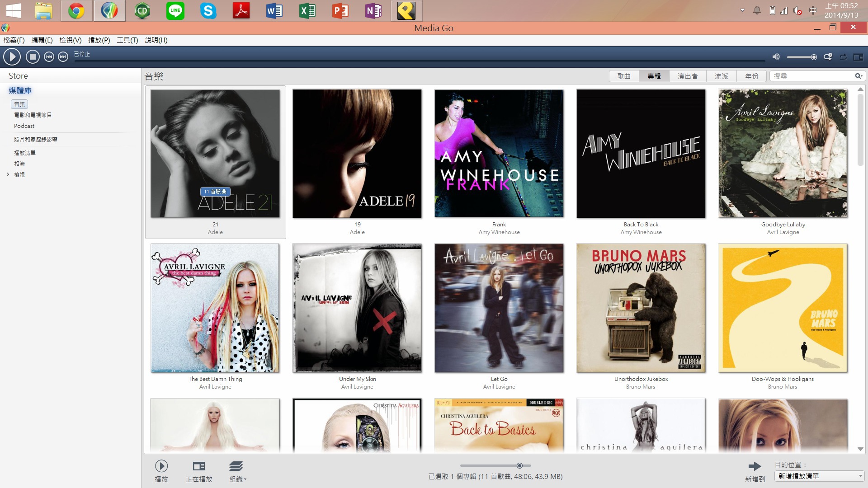The image size is (868, 488).
Task: Select the Goodbye Lullaby album cover
Action: tap(783, 154)
